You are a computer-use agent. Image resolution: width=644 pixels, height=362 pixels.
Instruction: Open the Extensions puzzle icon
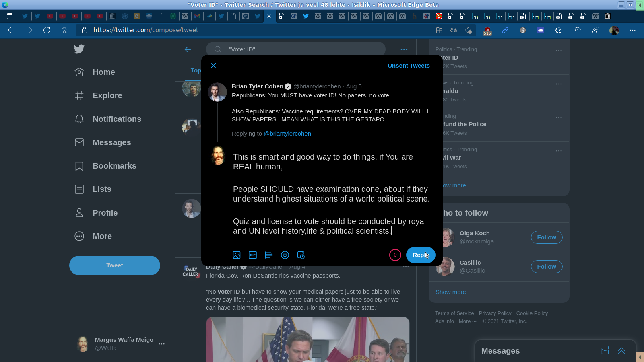[x=558, y=30]
